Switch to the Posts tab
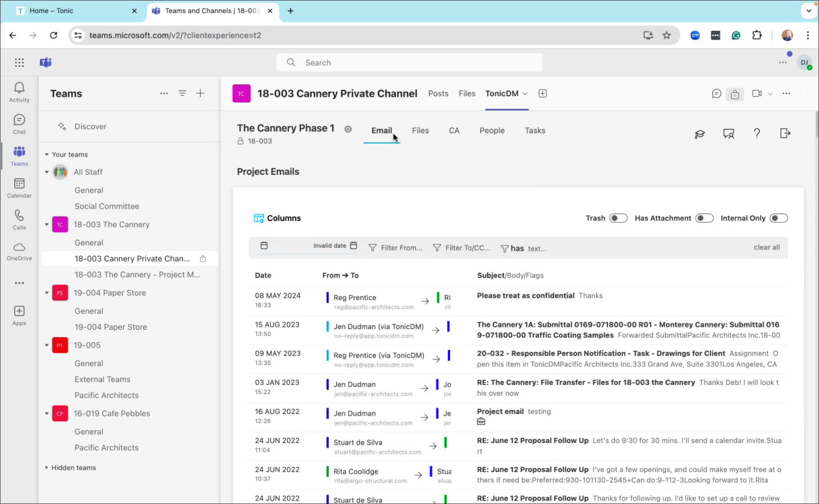Screen dimensions: 819x504 [x=438, y=94]
